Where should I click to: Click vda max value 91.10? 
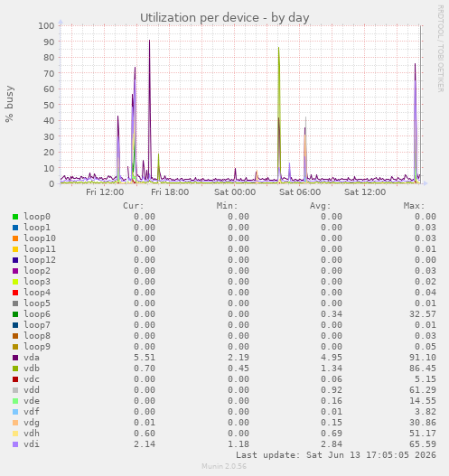423,358
